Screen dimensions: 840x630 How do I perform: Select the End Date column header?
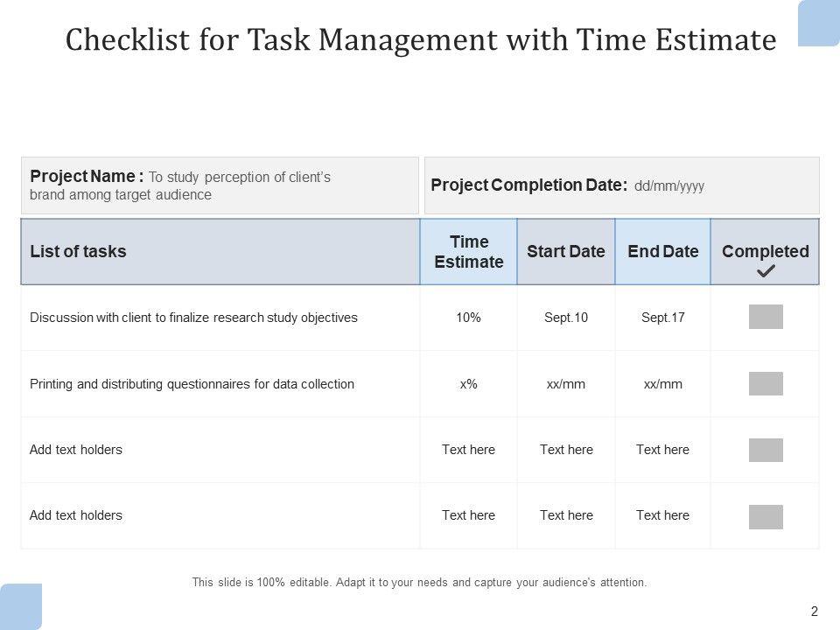(x=663, y=252)
